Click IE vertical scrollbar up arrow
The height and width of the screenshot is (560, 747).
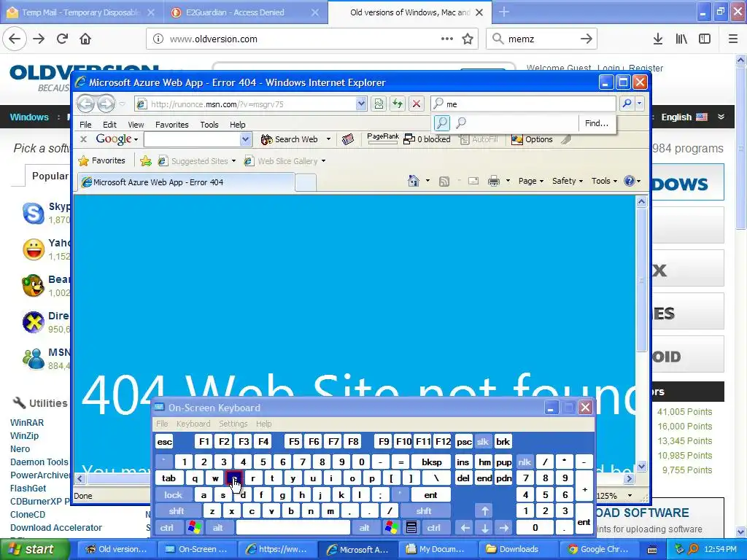(642, 201)
